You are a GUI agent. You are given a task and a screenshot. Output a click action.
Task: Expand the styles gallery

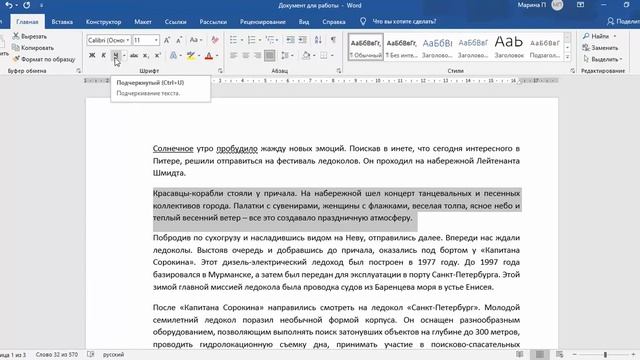click(x=567, y=57)
